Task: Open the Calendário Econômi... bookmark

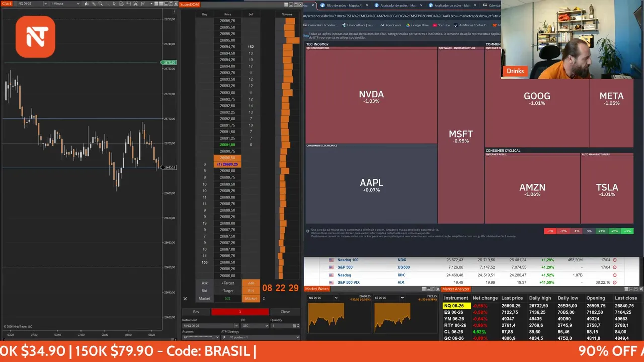Action: click(320, 25)
